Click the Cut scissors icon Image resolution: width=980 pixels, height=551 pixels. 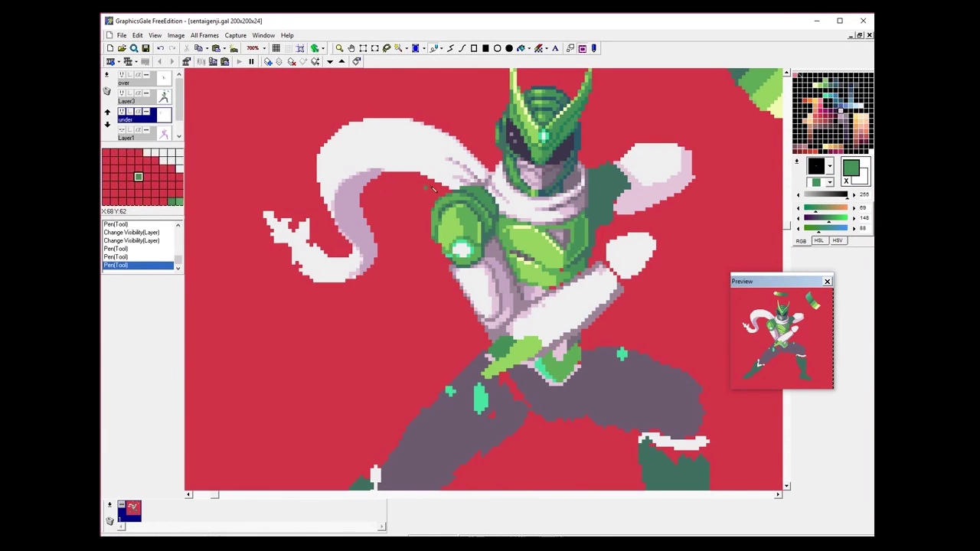point(186,48)
